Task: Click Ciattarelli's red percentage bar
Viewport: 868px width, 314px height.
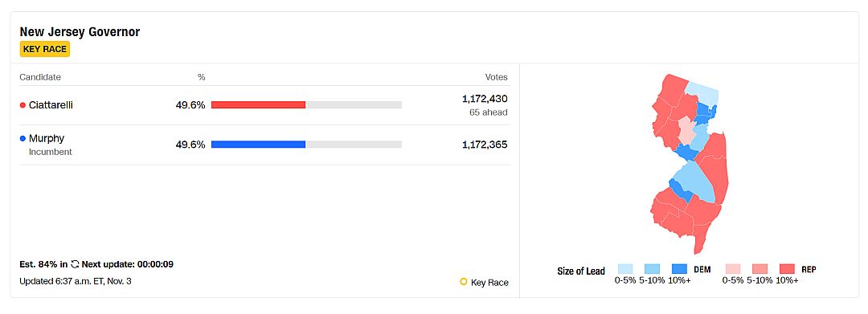Action: [x=259, y=105]
